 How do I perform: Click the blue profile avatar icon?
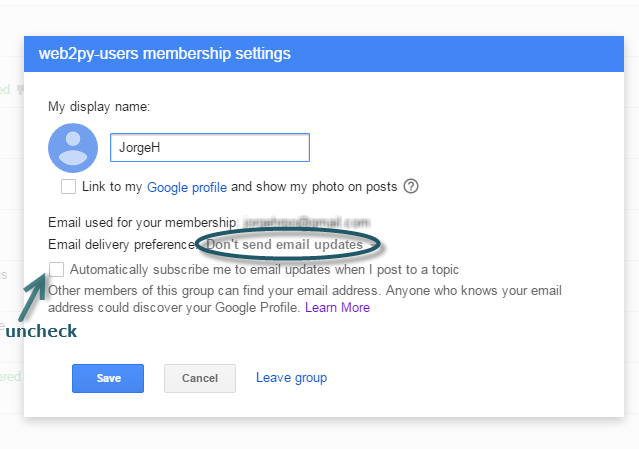click(73, 147)
